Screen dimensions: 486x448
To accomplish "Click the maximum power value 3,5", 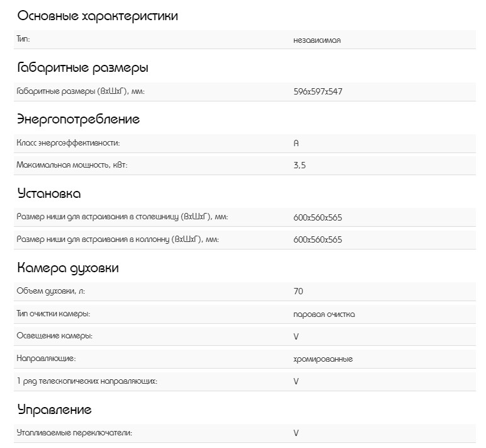I will coord(300,166).
